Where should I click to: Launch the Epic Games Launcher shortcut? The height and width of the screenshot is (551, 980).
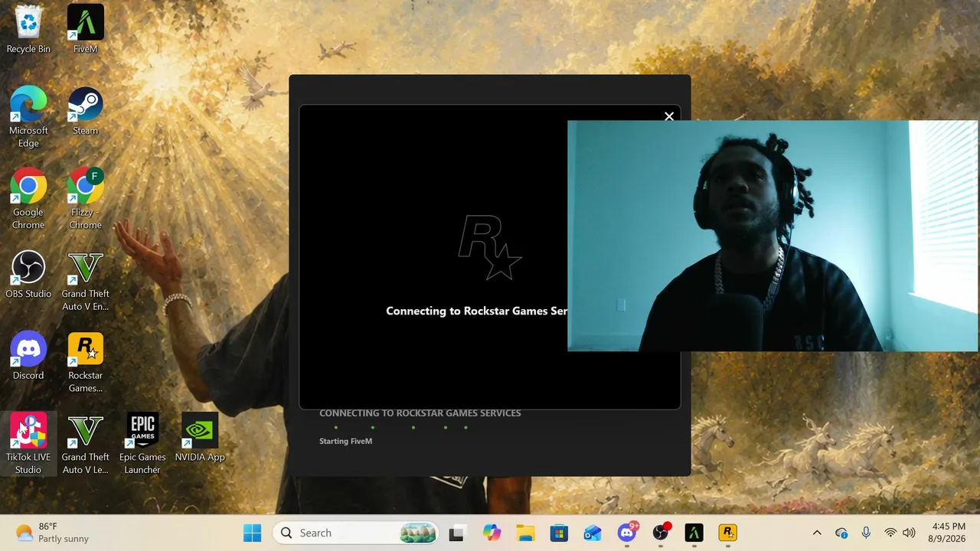click(142, 445)
